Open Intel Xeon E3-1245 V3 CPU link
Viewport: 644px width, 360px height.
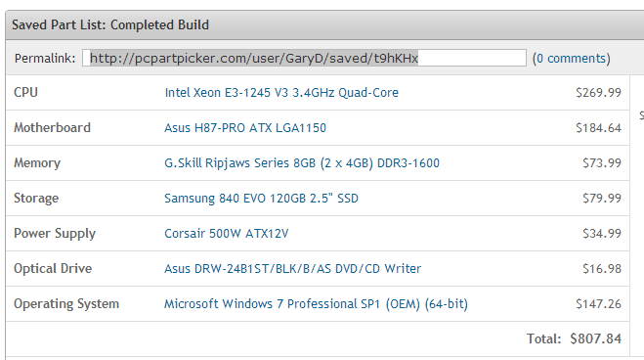pos(281,93)
